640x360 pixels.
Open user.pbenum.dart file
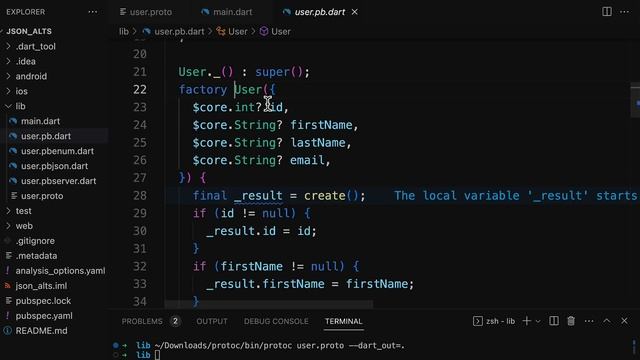[57, 151]
